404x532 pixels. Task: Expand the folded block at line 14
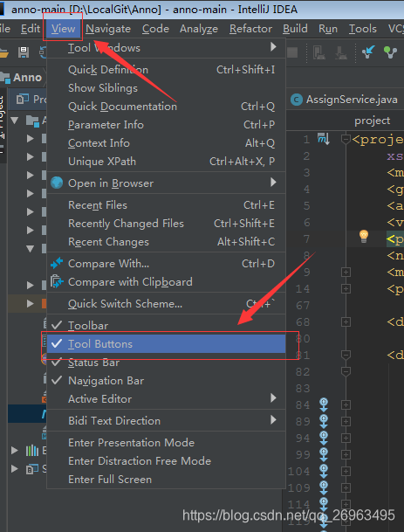pos(346,289)
